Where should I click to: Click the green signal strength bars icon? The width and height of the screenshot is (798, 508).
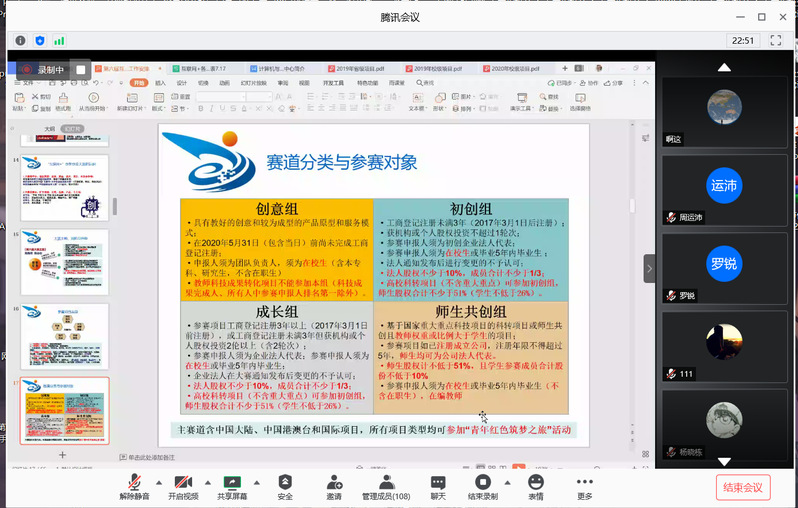click(59, 40)
